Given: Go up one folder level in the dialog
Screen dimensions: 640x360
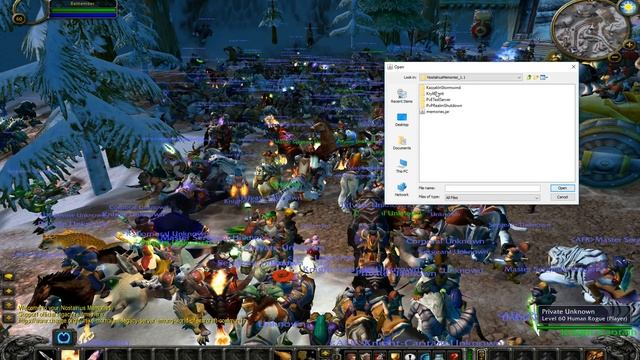Looking at the screenshot, I should coord(529,77).
